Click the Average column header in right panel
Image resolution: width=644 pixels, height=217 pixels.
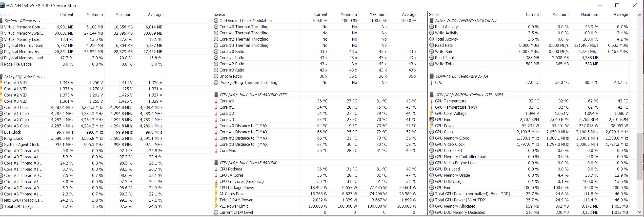point(621,15)
